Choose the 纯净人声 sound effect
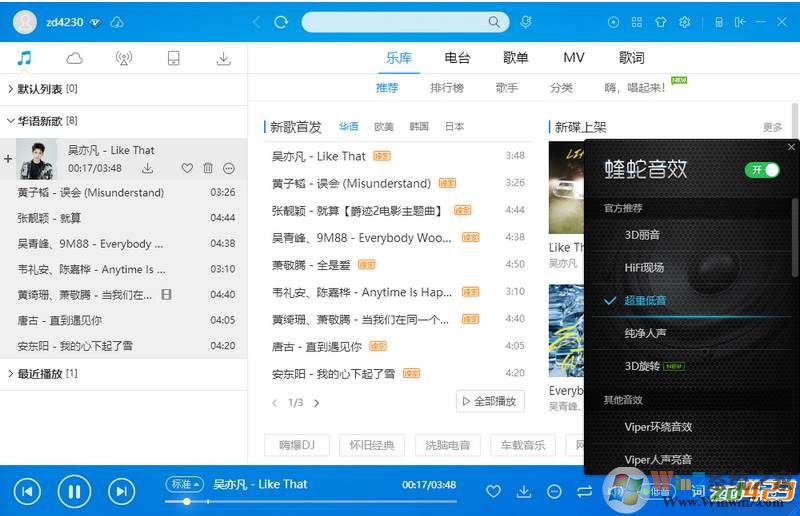Screen dimensions: 800x516 click(x=645, y=333)
